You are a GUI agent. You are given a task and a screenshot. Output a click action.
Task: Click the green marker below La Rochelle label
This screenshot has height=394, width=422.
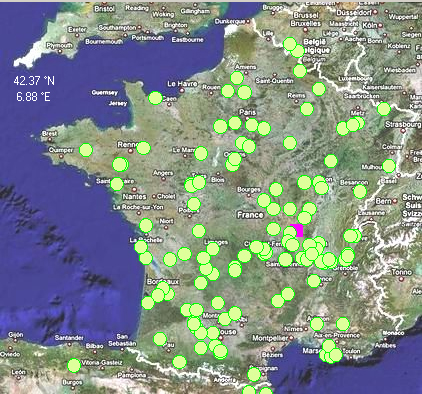point(141,247)
